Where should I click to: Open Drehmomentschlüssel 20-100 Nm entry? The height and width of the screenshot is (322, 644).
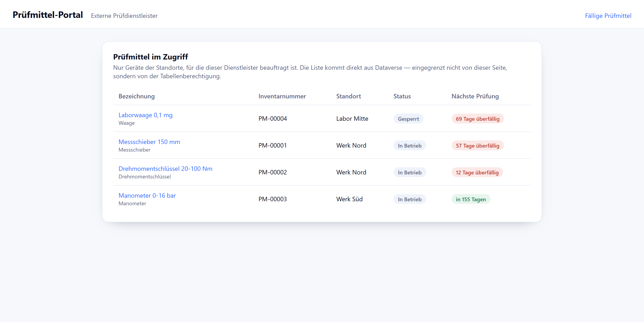click(x=165, y=169)
